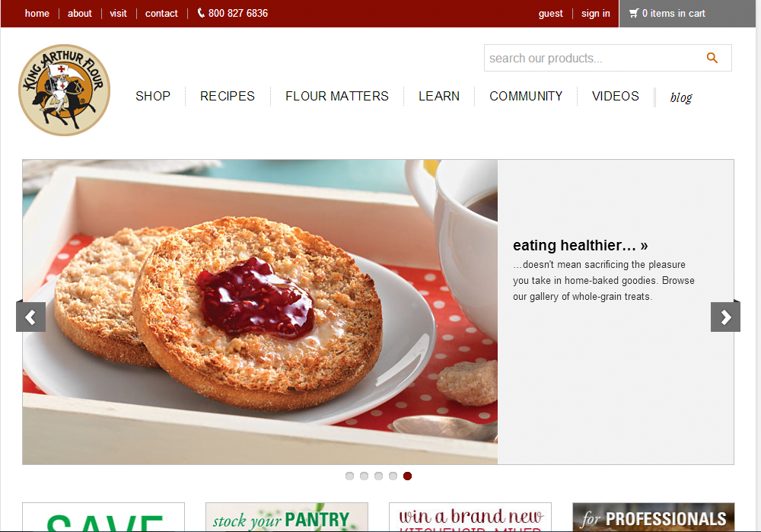
Task: Open the blog link
Action: click(681, 97)
